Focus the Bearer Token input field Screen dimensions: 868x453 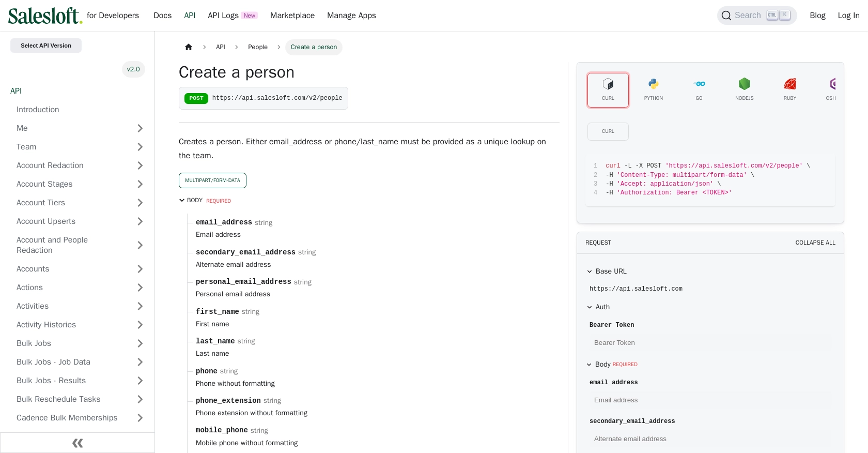(x=710, y=343)
